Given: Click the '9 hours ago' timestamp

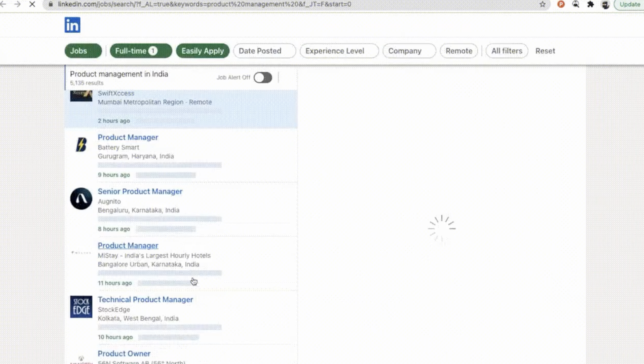Looking at the screenshot, I should tap(114, 175).
